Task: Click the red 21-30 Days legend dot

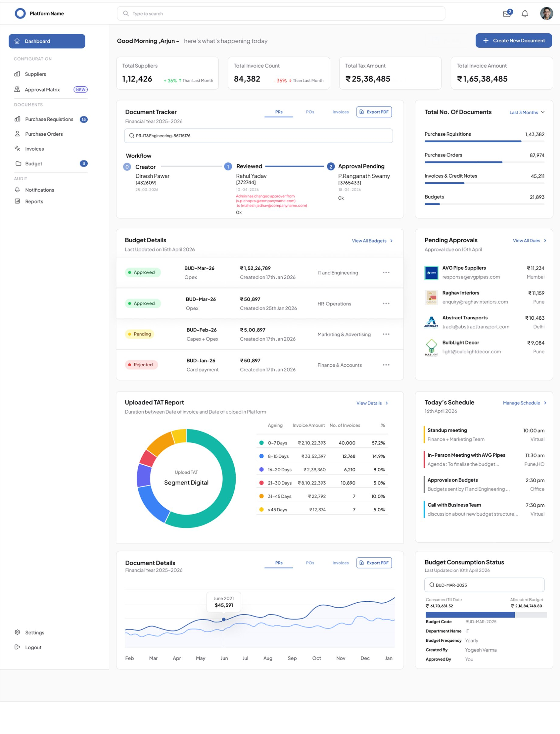Action: click(x=261, y=483)
